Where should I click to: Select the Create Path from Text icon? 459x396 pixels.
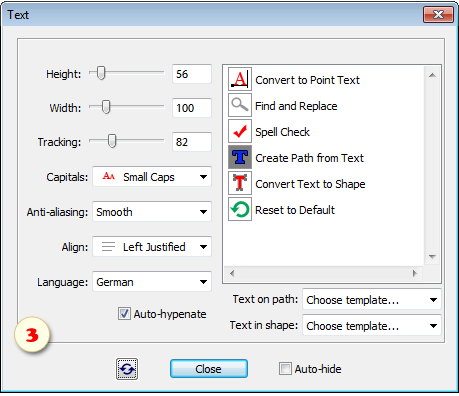pyautogui.click(x=240, y=157)
